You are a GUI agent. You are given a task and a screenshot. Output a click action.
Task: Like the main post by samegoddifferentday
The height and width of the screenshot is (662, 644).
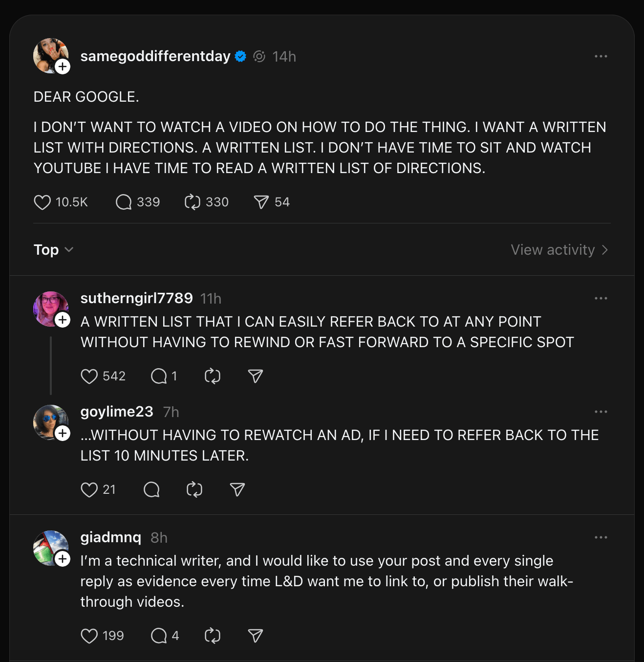(x=43, y=202)
